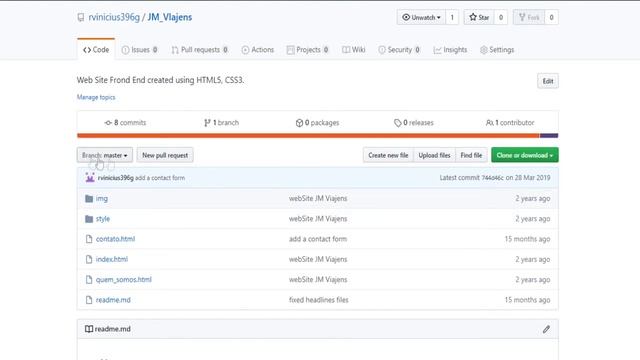Click the Edit description button
This screenshot has height=360, width=640.
(548, 81)
